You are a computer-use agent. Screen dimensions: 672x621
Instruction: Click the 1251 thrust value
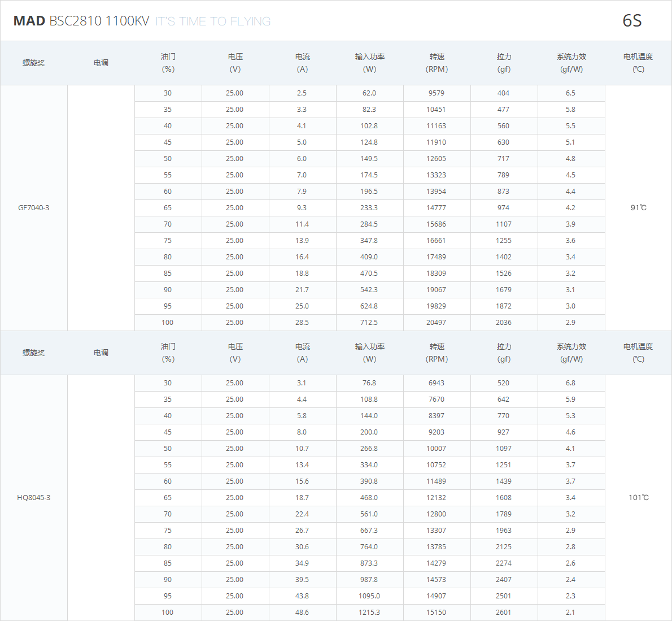point(504,465)
